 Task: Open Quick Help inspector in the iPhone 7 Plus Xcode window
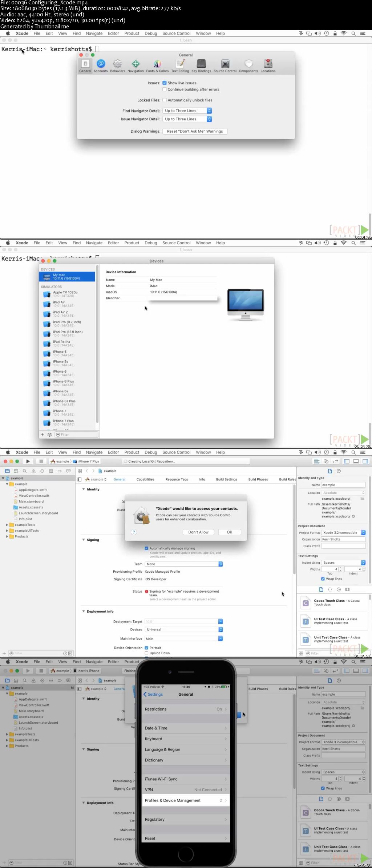pyautogui.click(x=339, y=471)
